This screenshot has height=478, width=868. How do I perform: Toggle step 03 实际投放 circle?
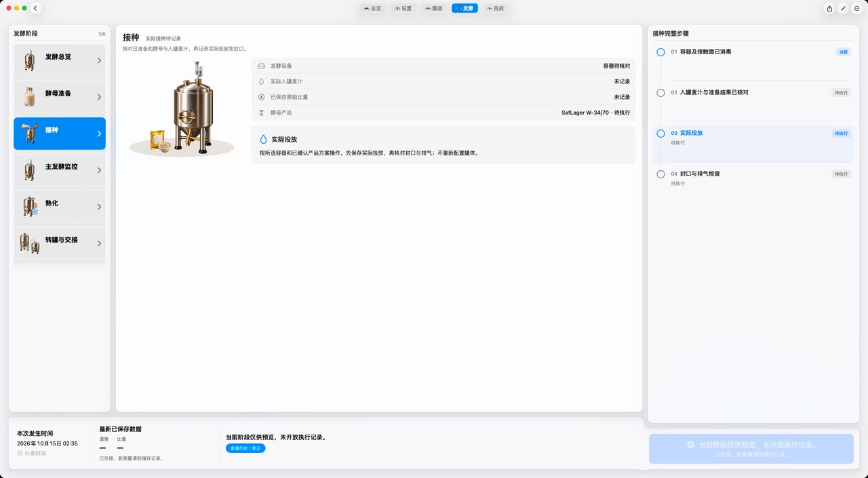tap(660, 134)
